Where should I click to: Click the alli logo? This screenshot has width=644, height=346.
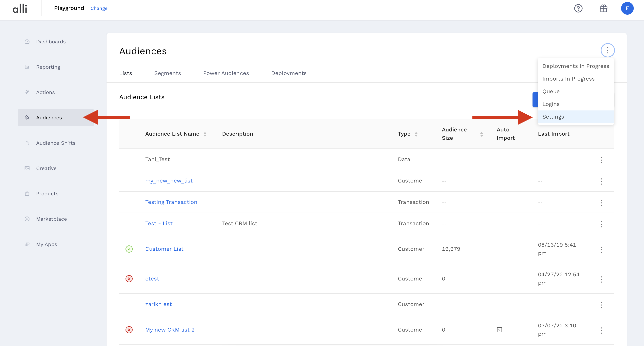coord(20,9)
